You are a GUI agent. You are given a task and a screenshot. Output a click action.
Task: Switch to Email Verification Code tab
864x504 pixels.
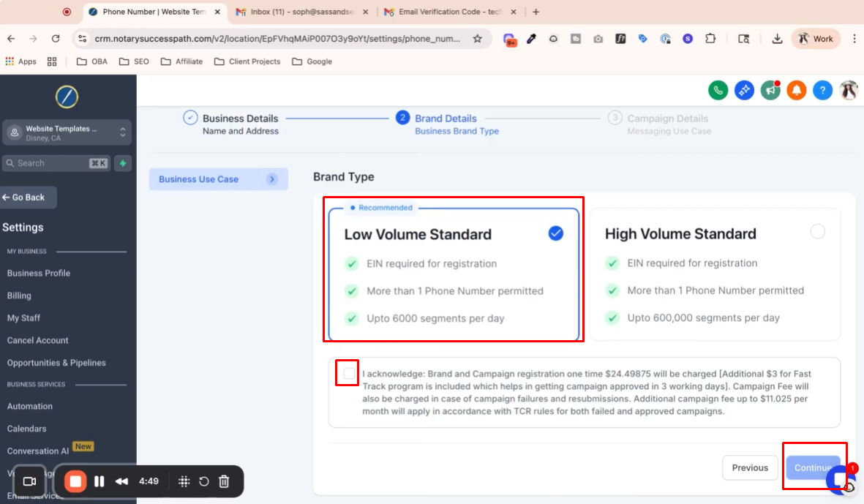coord(450,12)
